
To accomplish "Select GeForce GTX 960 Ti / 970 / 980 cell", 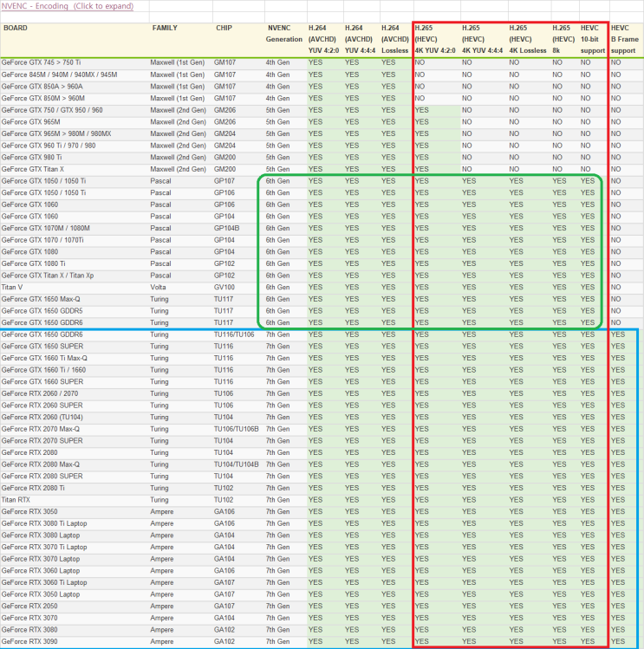I will [48, 146].
